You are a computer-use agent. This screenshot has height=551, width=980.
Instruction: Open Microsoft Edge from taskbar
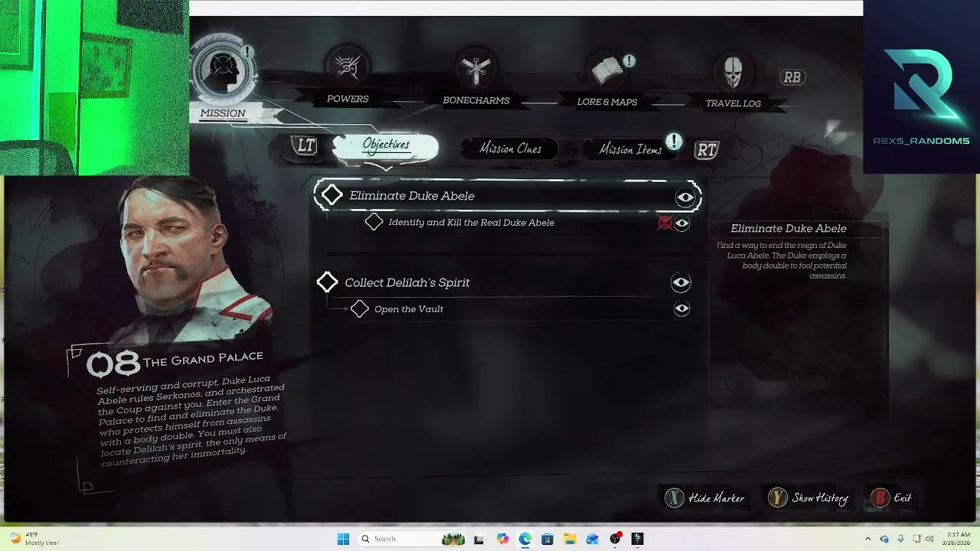(x=524, y=539)
